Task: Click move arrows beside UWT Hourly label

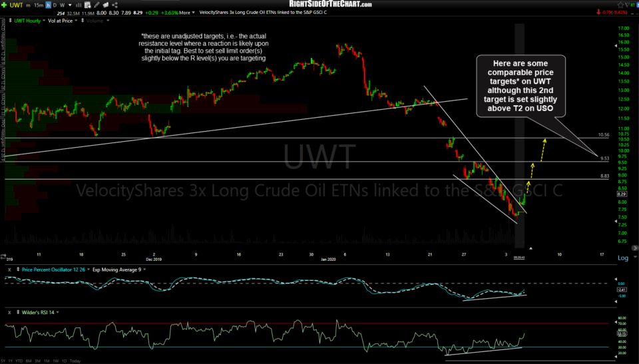Action: click(10, 21)
